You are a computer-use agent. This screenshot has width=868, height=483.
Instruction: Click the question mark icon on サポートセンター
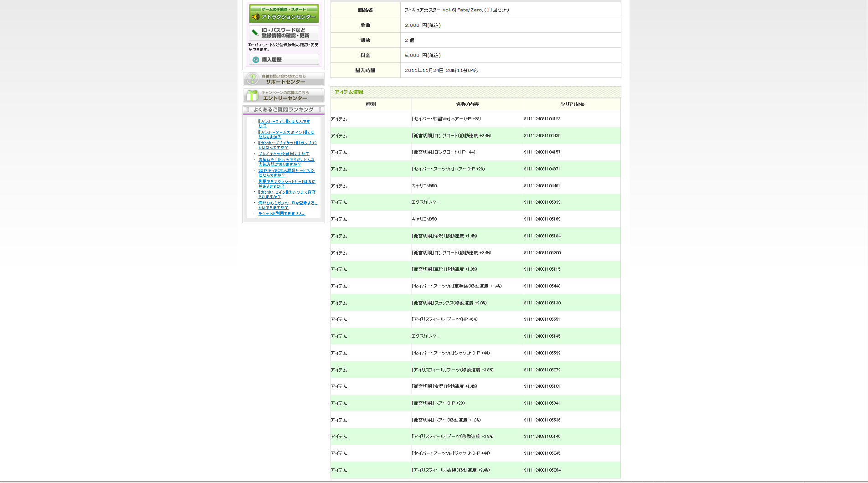[252, 79]
